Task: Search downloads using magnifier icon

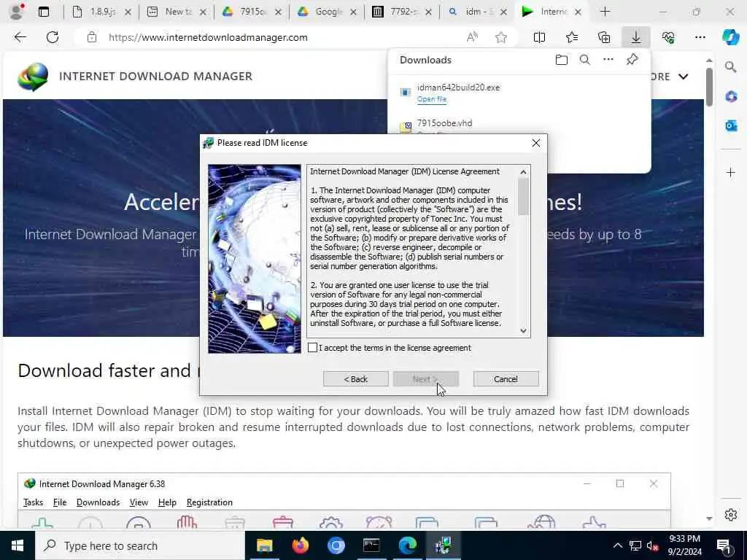Action: [x=585, y=60]
